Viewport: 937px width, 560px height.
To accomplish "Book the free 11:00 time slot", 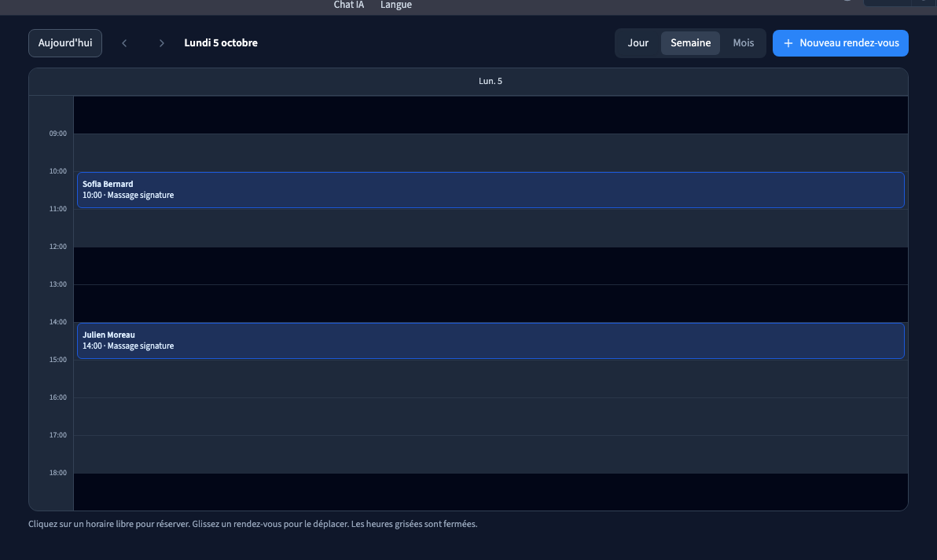I will click(x=491, y=228).
